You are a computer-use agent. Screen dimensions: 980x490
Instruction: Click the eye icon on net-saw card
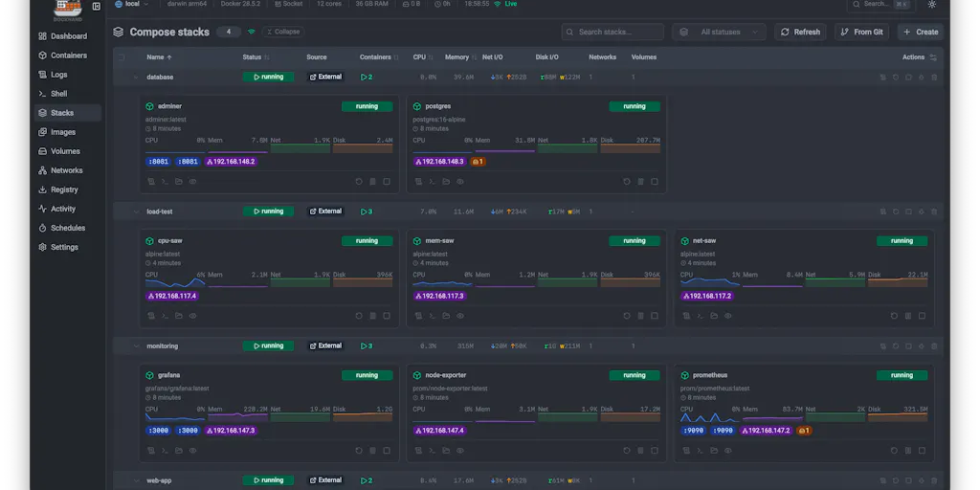point(728,316)
